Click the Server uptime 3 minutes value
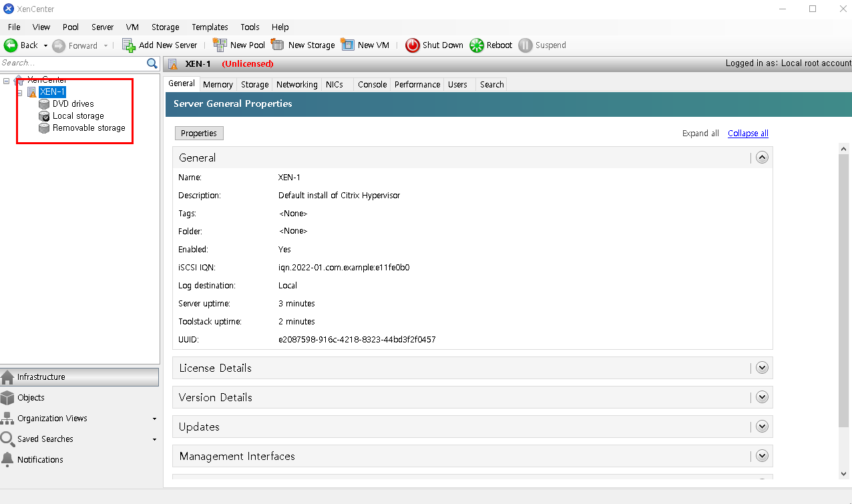This screenshot has height=504, width=852. 296,304
